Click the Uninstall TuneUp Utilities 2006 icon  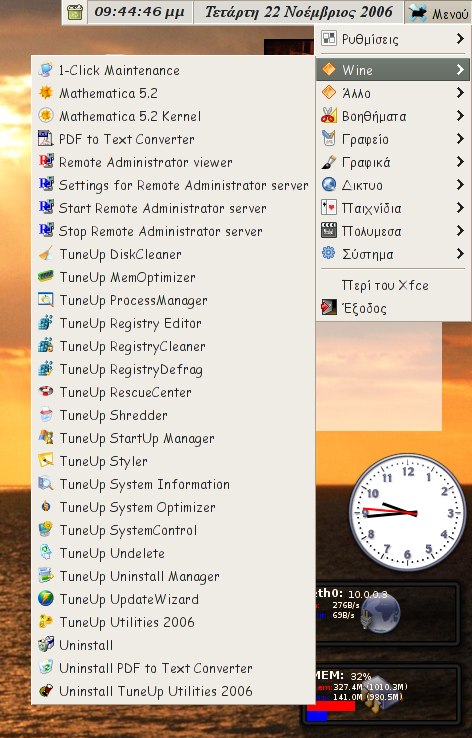point(46,691)
